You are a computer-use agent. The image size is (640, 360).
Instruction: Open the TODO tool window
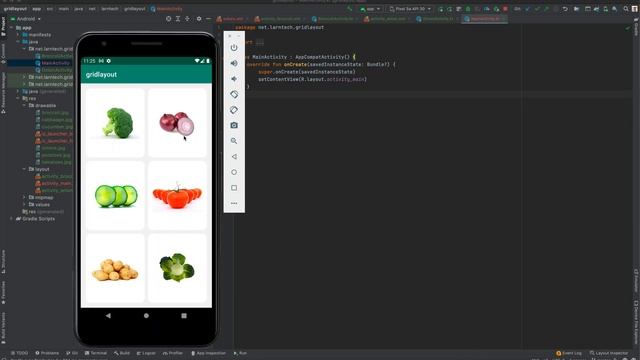tap(19, 353)
